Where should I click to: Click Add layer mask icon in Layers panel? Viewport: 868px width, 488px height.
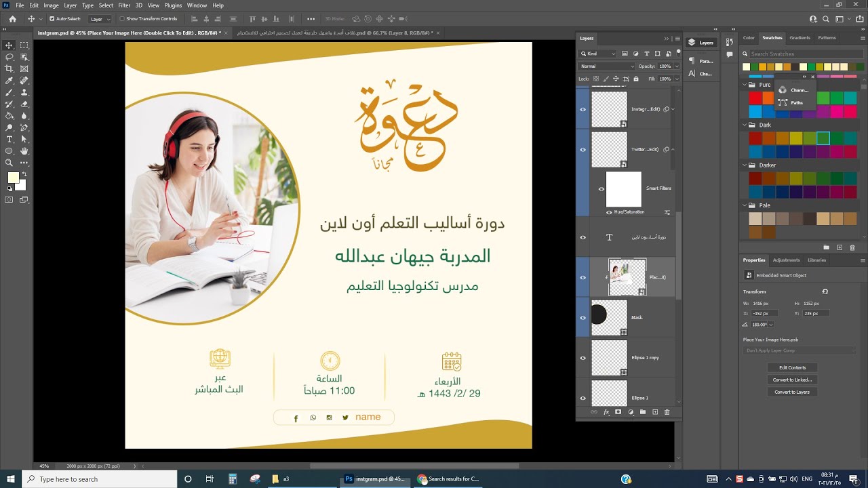coord(618,412)
